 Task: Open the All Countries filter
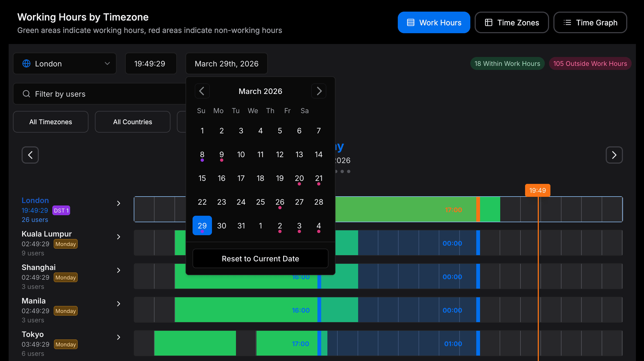pos(133,122)
